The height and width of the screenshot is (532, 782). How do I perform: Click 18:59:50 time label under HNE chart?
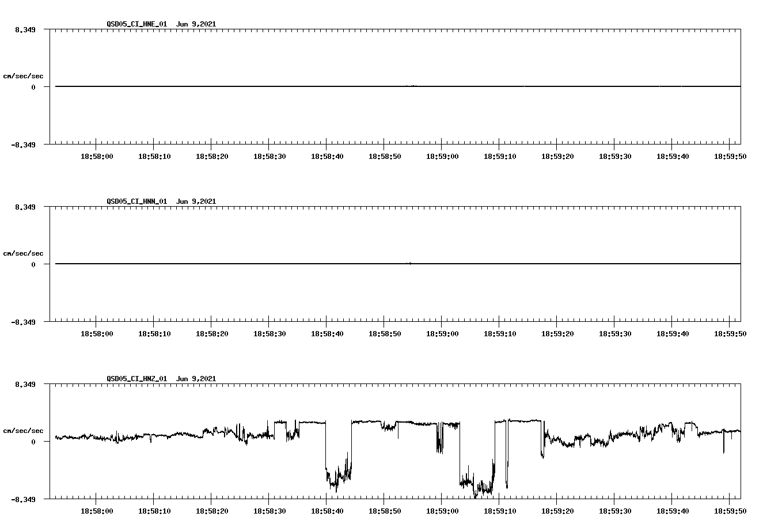(x=730, y=156)
